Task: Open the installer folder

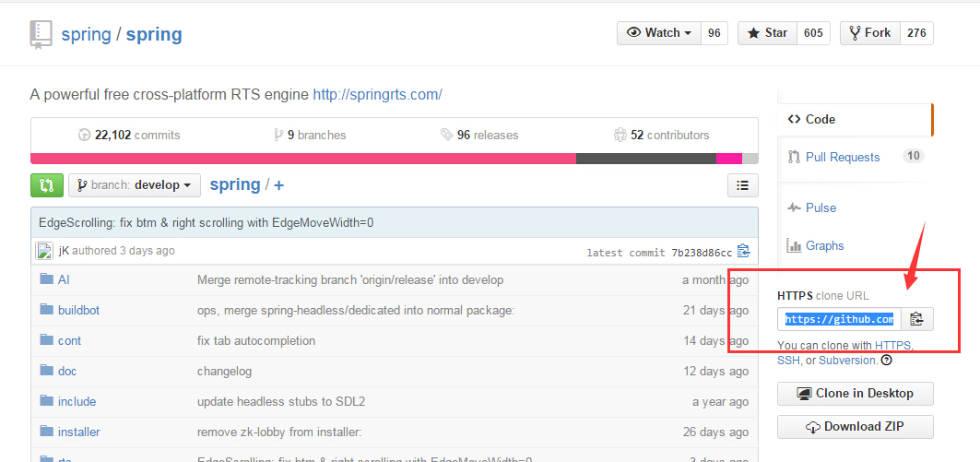Action: [78, 432]
